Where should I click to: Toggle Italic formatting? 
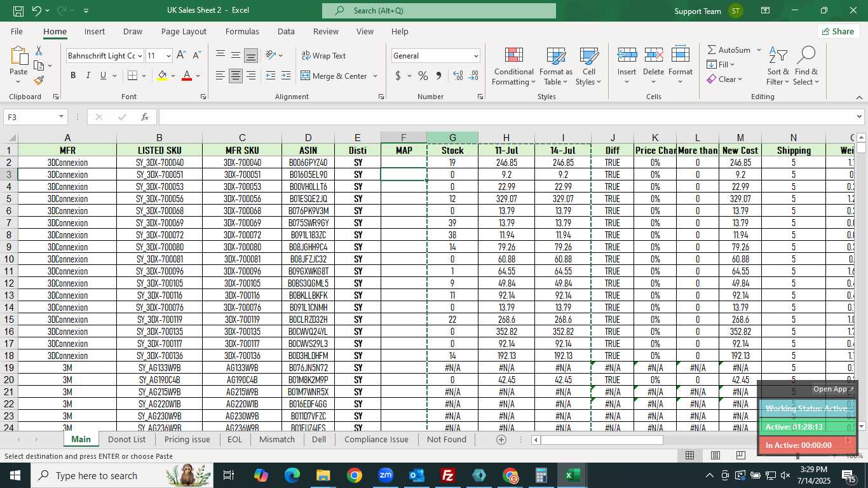88,76
